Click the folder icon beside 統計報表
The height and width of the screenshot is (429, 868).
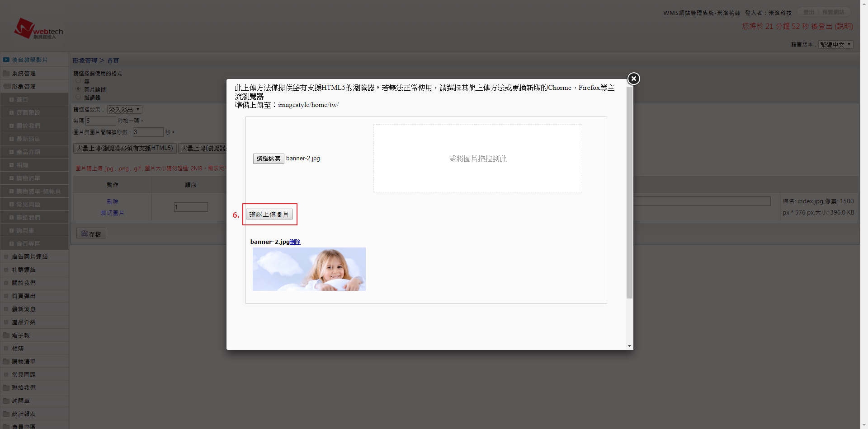coord(6,414)
